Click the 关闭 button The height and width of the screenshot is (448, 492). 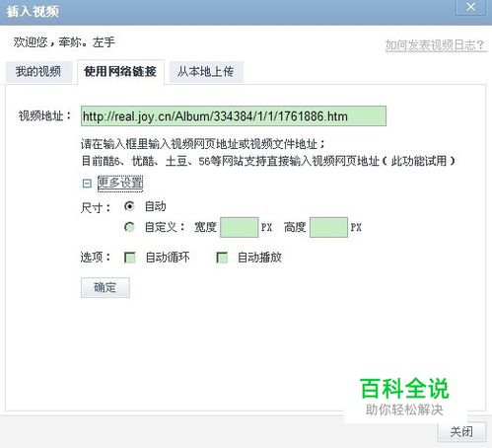coord(461,432)
